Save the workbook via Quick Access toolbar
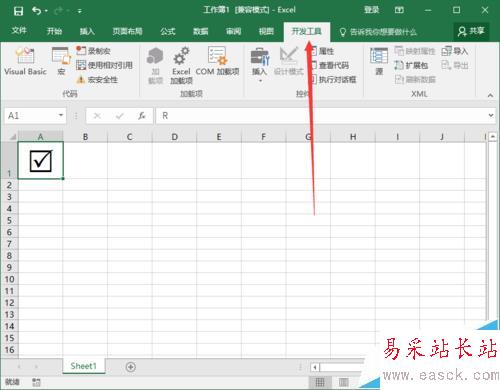The image size is (500, 390). (18, 11)
